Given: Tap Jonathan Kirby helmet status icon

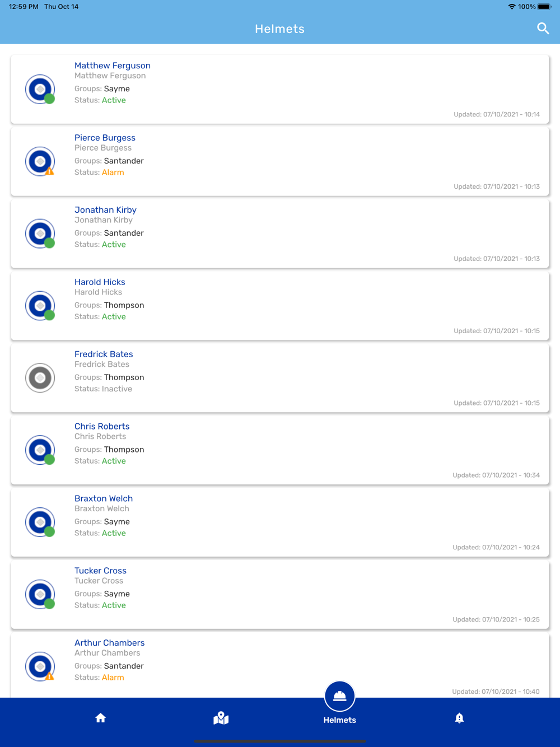Looking at the screenshot, I should (x=40, y=234).
